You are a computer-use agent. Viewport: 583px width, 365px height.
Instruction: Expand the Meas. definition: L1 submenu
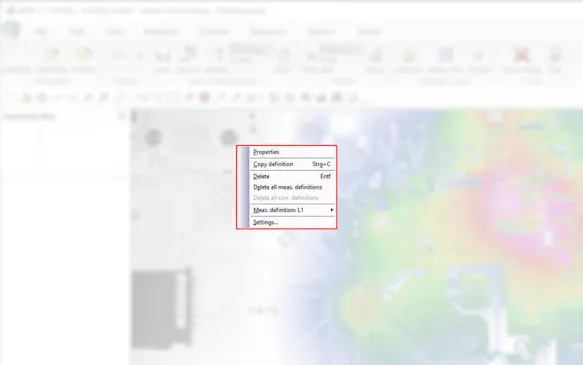click(x=292, y=210)
